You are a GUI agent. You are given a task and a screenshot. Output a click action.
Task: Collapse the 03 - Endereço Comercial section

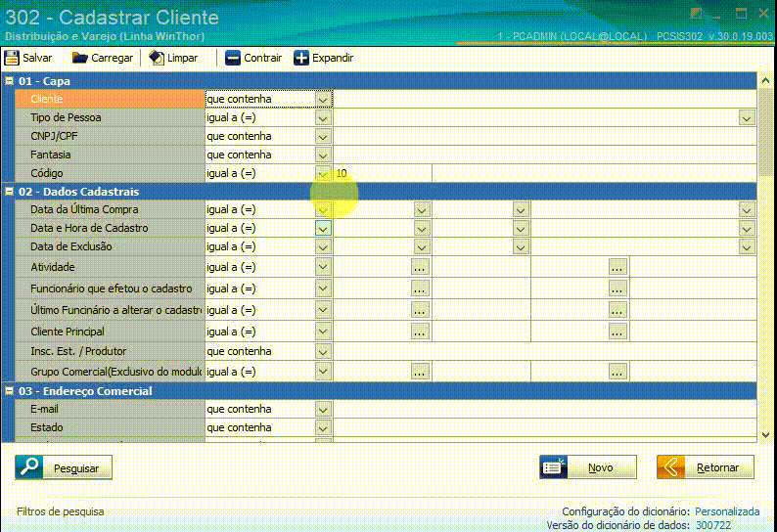tap(9, 391)
